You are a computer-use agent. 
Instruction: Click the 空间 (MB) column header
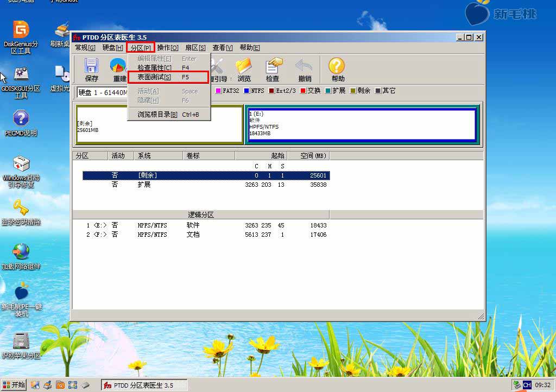click(308, 156)
